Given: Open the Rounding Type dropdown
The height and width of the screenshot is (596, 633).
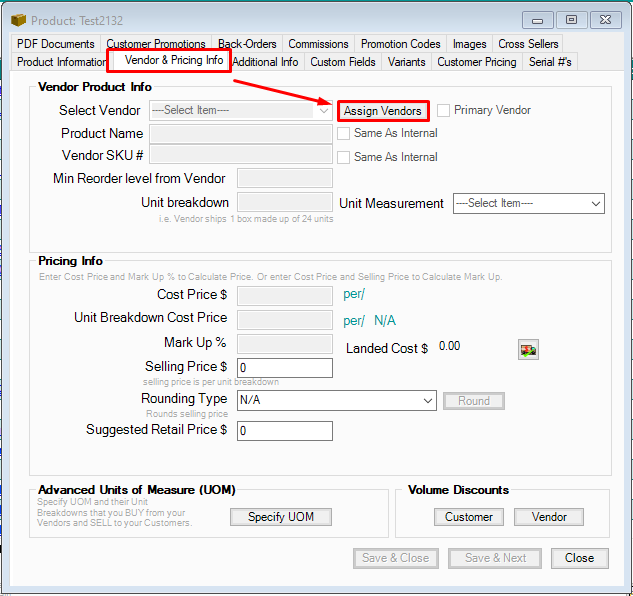Looking at the screenshot, I should (335, 400).
